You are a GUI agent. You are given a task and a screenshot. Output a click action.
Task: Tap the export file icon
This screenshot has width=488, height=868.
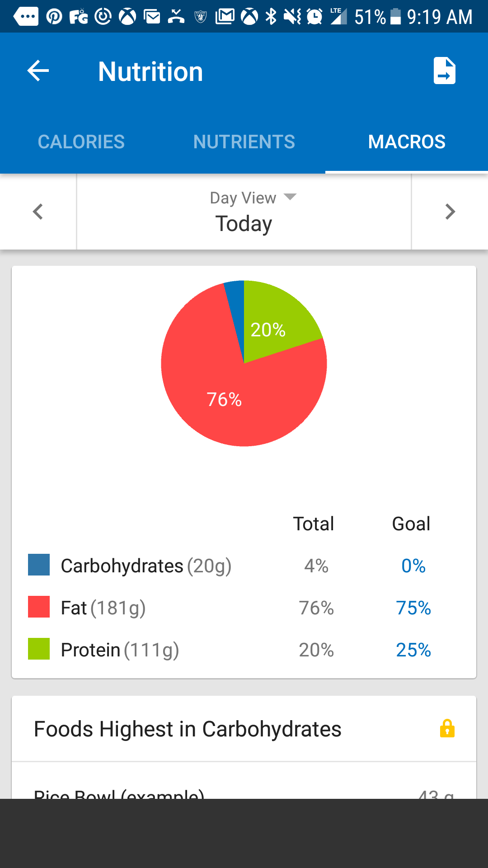pyautogui.click(x=444, y=71)
